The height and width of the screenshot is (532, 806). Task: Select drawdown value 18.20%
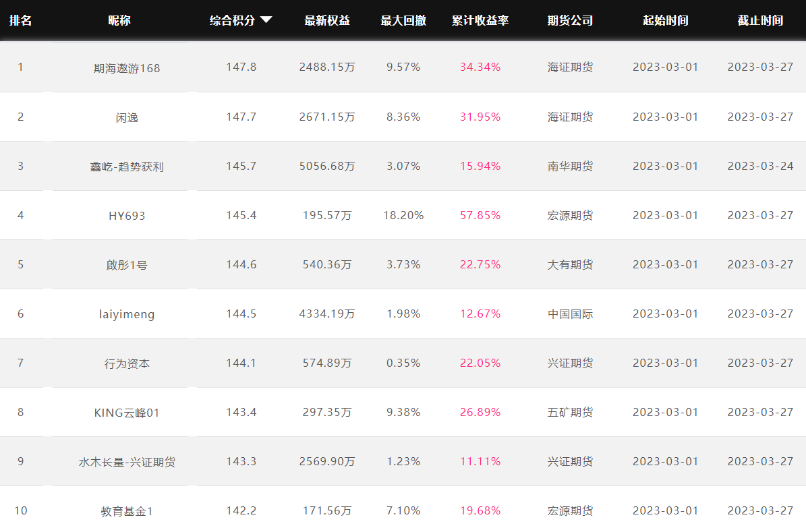point(403,215)
